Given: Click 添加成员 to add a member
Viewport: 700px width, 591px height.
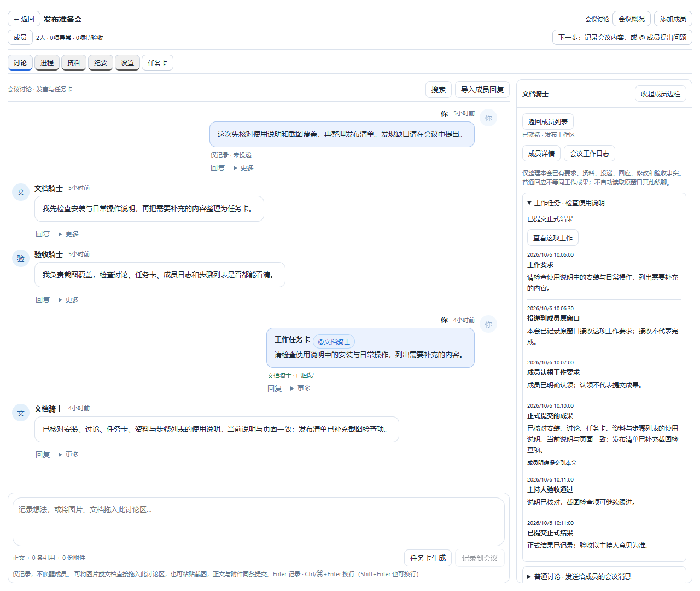Looking at the screenshot, I should pyautogui.click(x=673, y=19).
